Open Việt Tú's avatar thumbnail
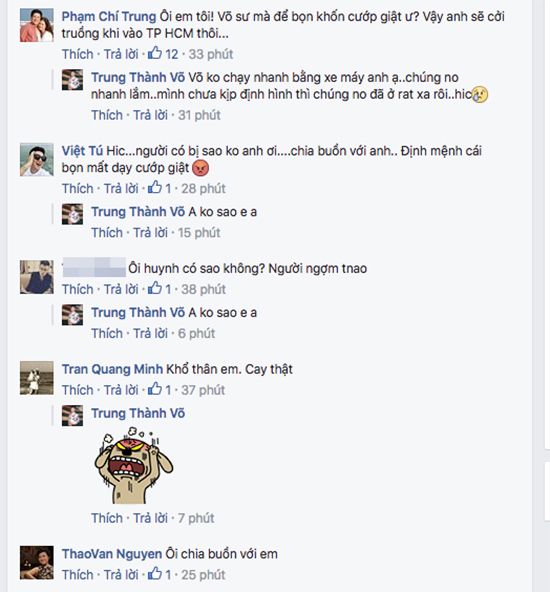 (x=37, y=160)
